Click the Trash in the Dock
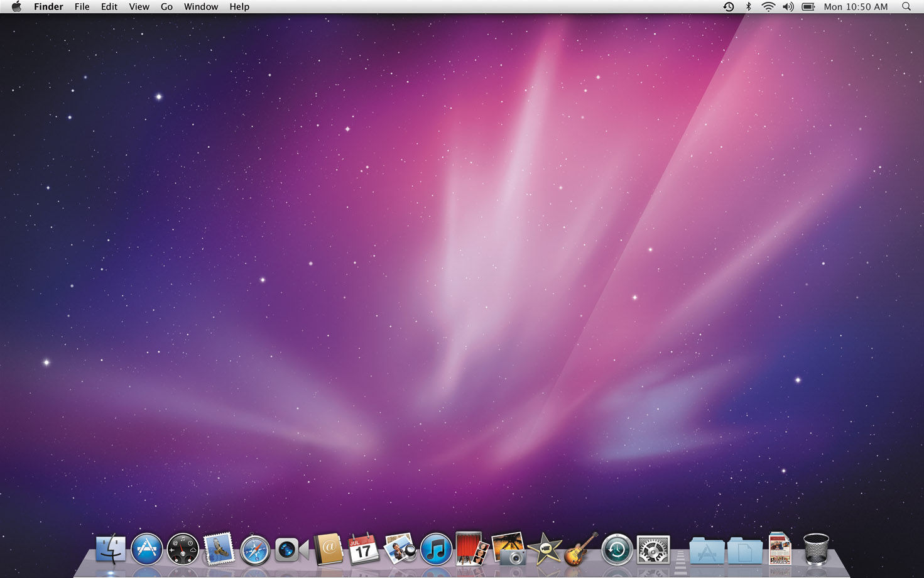 point(815,550)
